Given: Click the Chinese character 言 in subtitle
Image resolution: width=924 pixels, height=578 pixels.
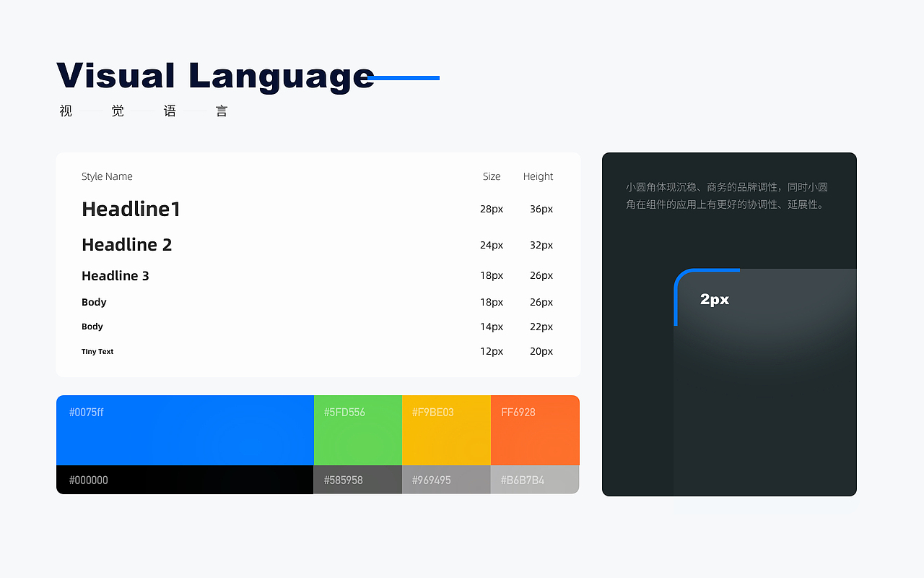Looking at the screenshot, I should pos(222,111).
